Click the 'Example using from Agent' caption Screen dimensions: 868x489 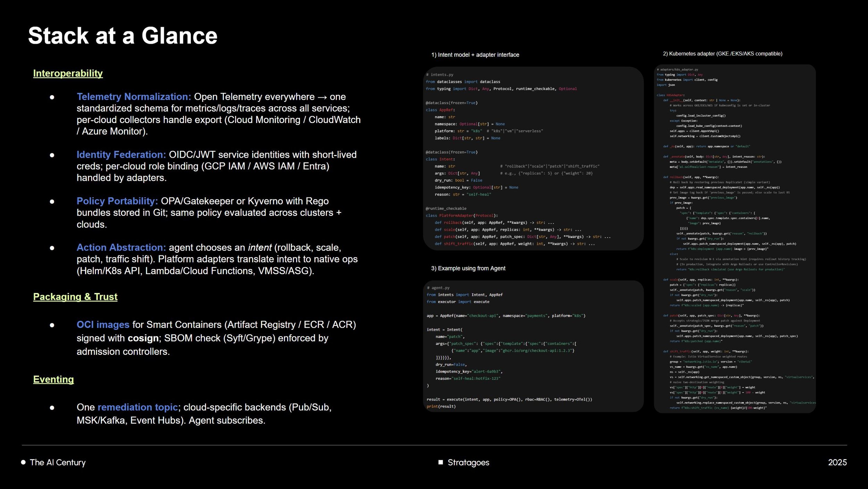(468, 268)
